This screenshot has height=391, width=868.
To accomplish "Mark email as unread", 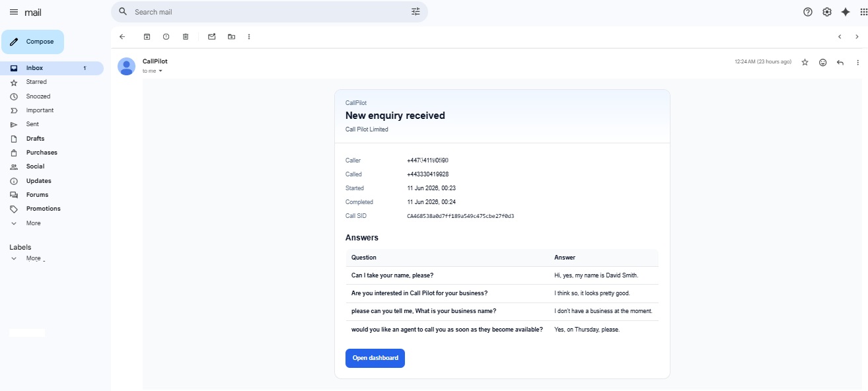I will pos(211,37).
